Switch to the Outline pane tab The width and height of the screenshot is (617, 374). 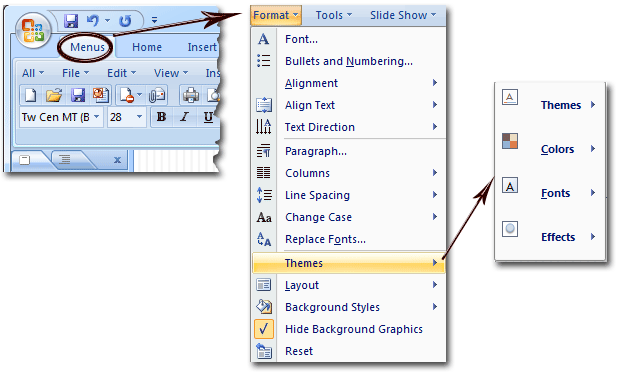tap(64, 159)
